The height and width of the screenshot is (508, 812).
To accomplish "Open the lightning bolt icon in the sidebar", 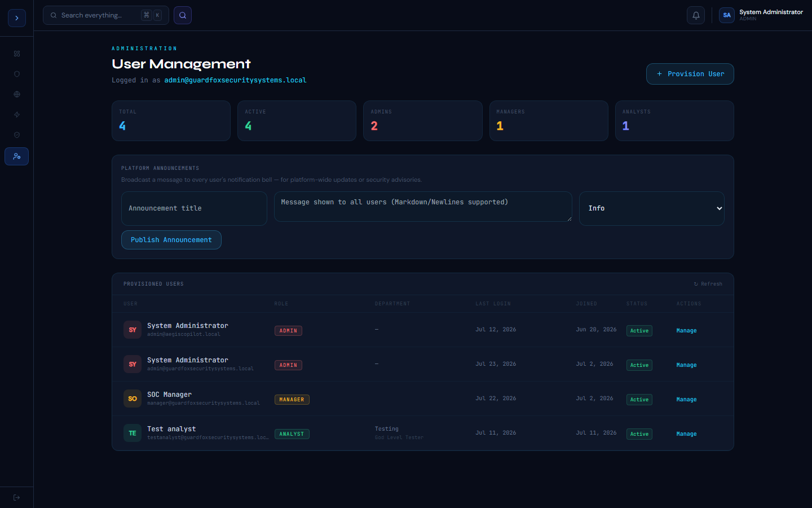I will (17, 115).
